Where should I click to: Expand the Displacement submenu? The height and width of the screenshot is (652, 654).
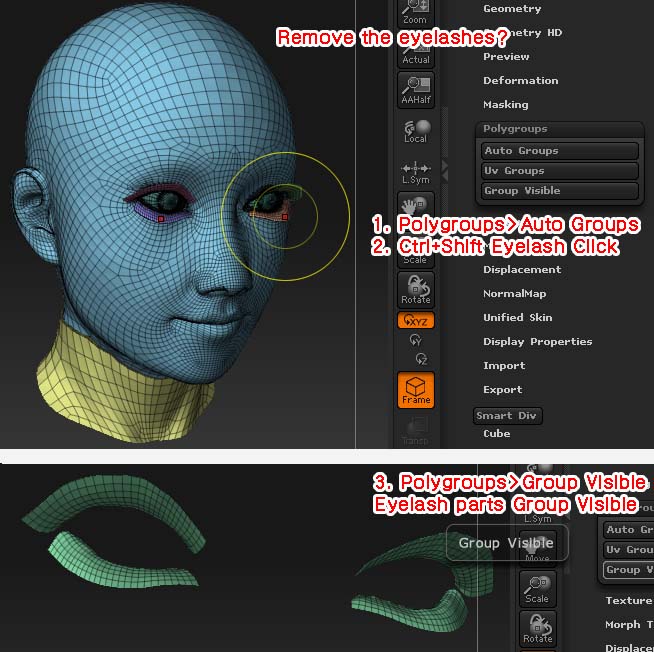[x=522, y=269]
